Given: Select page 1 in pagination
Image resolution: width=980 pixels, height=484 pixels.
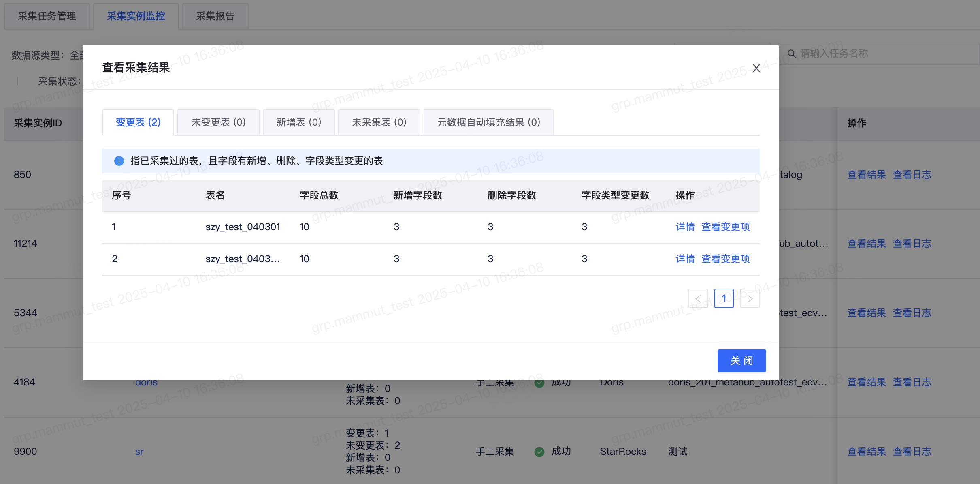Looking at the screenshot, I should (724, 298).
